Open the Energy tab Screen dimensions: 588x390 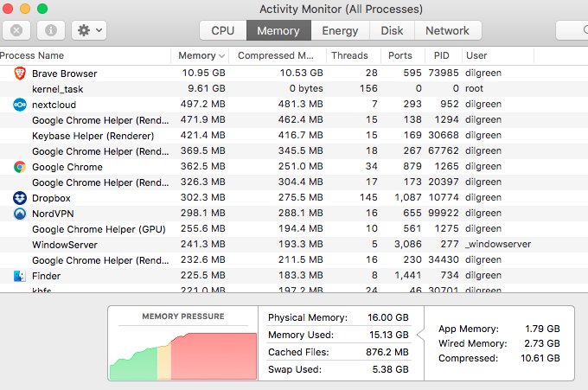coord(340,30)
